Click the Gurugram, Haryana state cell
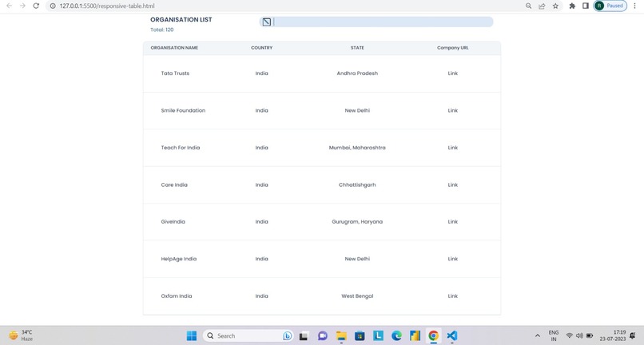Screen dimensions: 644x345 click(x=357, y=222)
